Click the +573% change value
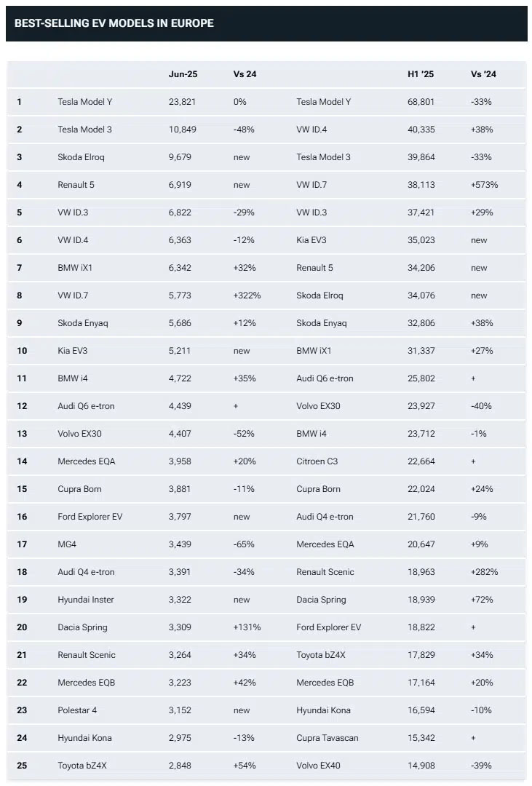This screenshot has height=786, width=532. tap(485, 185)
